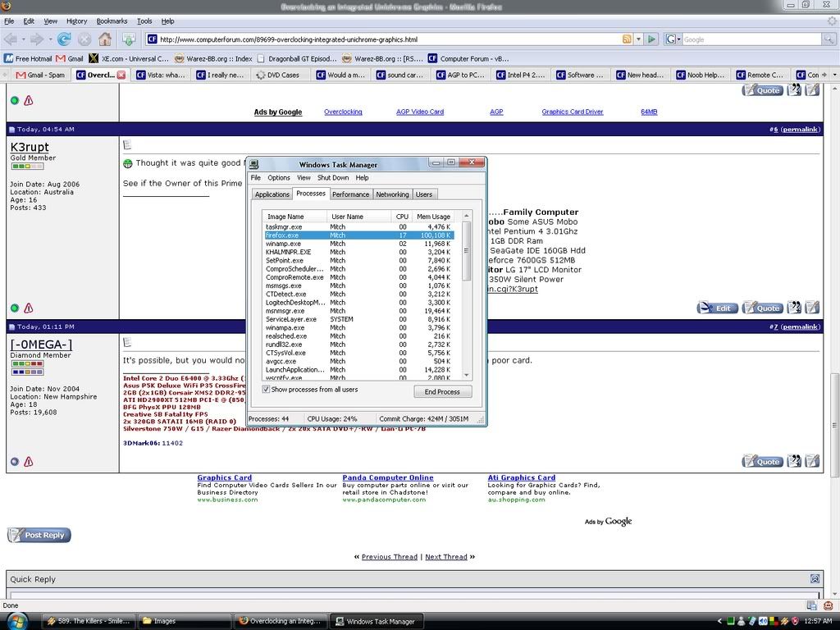Click the downloads icon in navigation toolbar
840x630 pixels.
tap(129, 39)
